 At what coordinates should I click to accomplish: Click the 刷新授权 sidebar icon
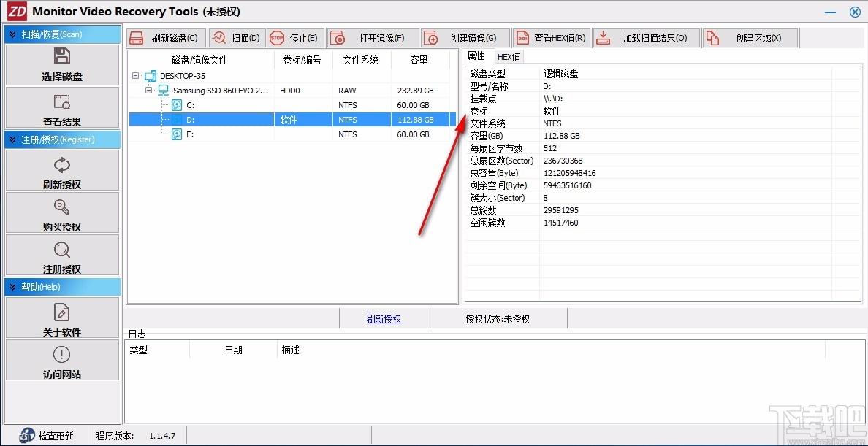point(62,165)
